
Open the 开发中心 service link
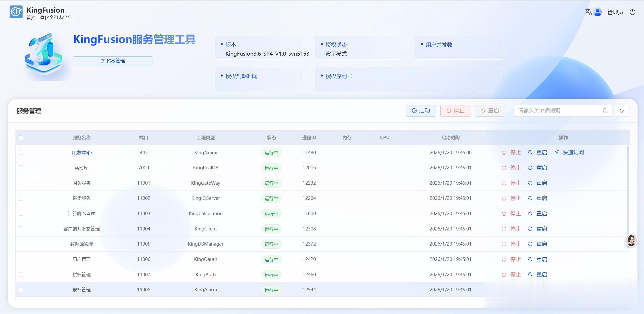pyautogui.click(x=81, y=153)
